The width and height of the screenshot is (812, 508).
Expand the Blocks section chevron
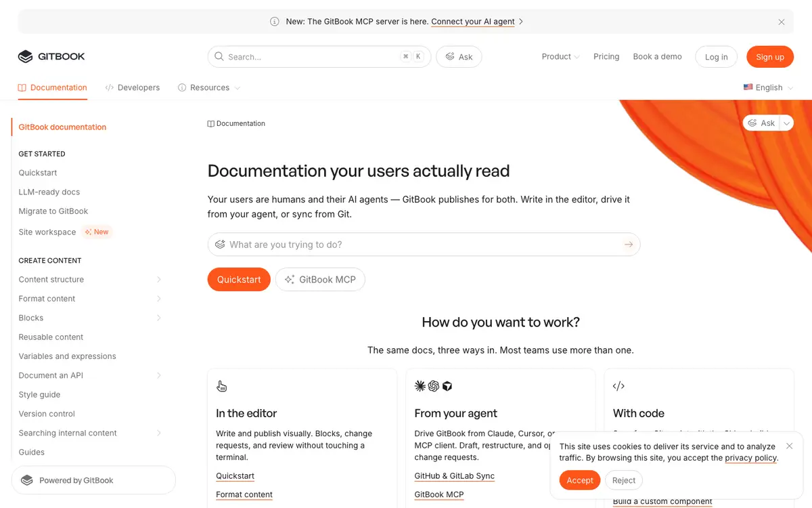(x=159, y=318)
